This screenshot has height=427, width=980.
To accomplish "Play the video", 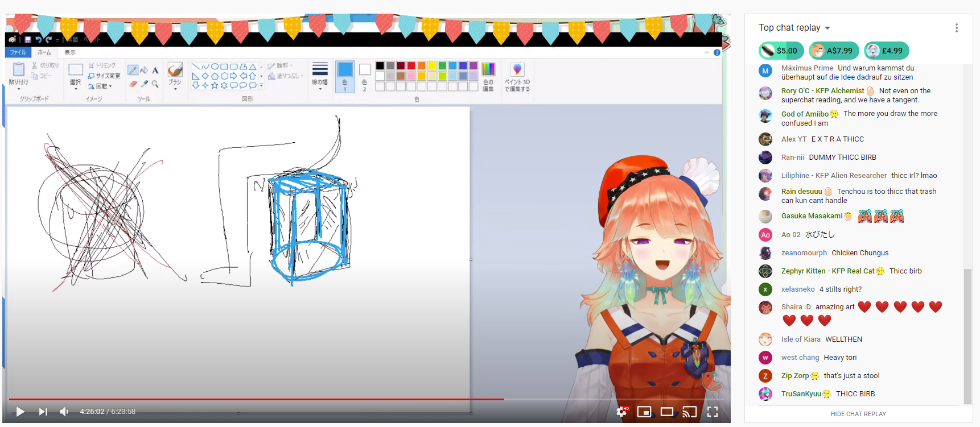I will click(20, 412).
